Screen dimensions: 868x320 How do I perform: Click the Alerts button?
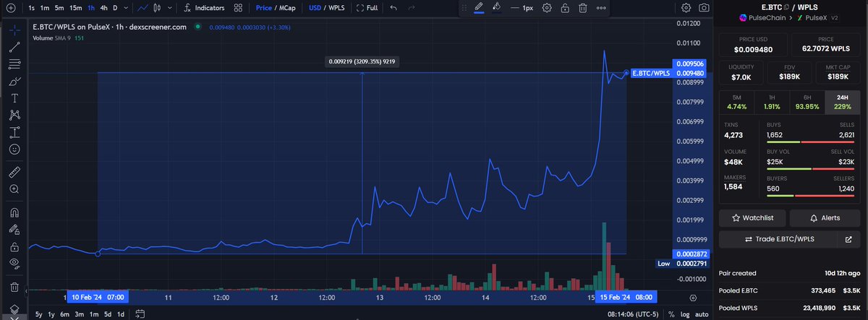pos(825,217)
